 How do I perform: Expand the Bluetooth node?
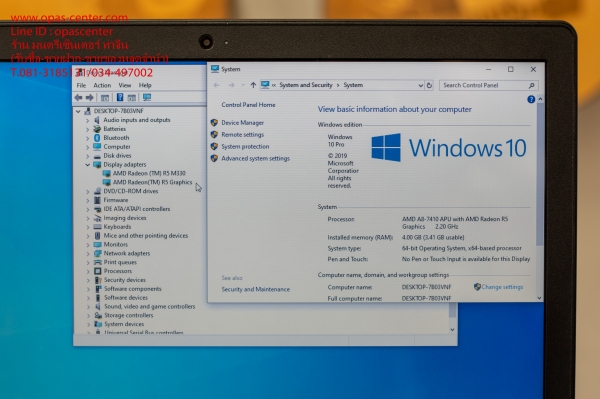pyautogui.click(x=87, y=138)
